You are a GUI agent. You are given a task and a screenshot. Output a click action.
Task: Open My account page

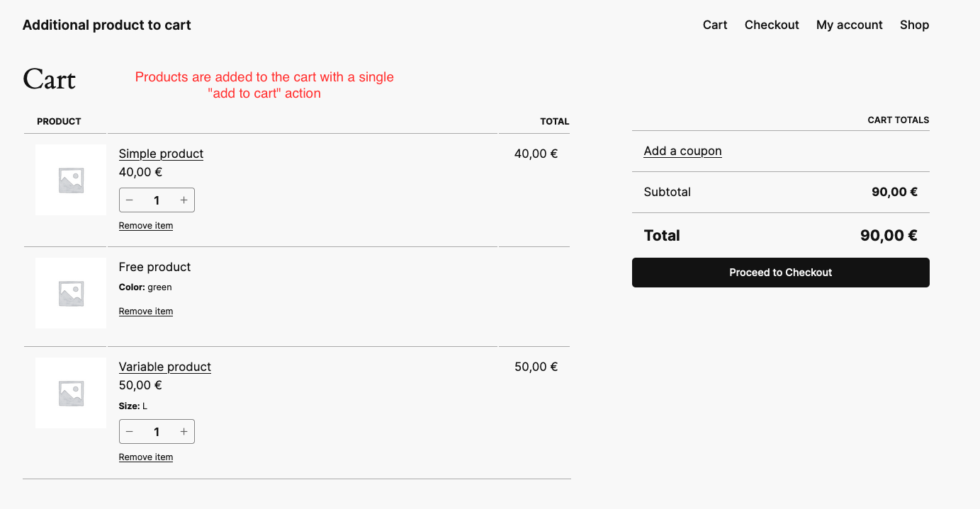click(849, 25)
